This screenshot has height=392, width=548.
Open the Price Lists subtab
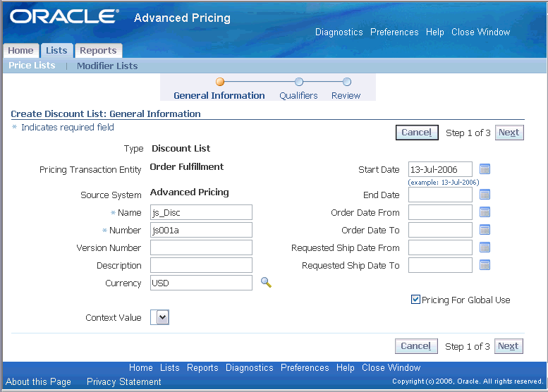32,66
